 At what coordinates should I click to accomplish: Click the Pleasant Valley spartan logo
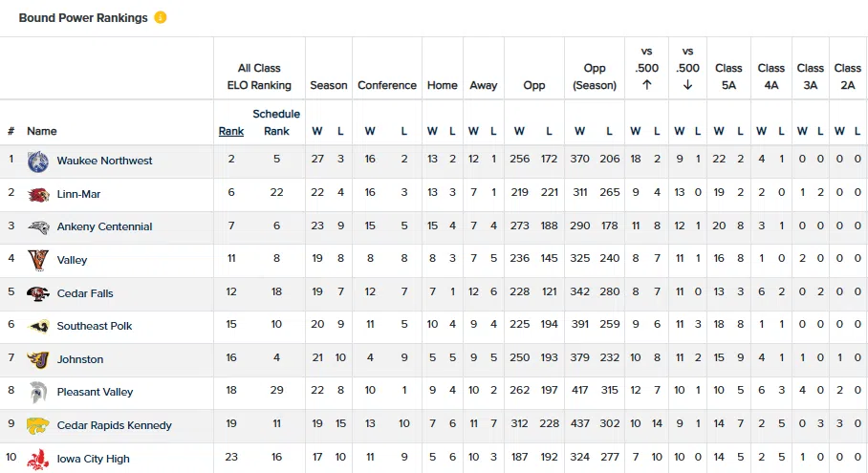pyautogui.click(x=38, y=392)
